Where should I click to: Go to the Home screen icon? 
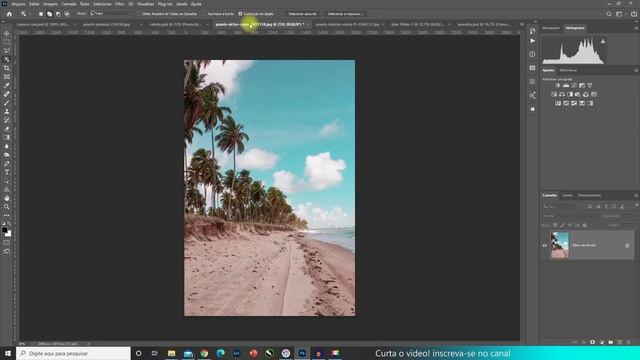9,13
